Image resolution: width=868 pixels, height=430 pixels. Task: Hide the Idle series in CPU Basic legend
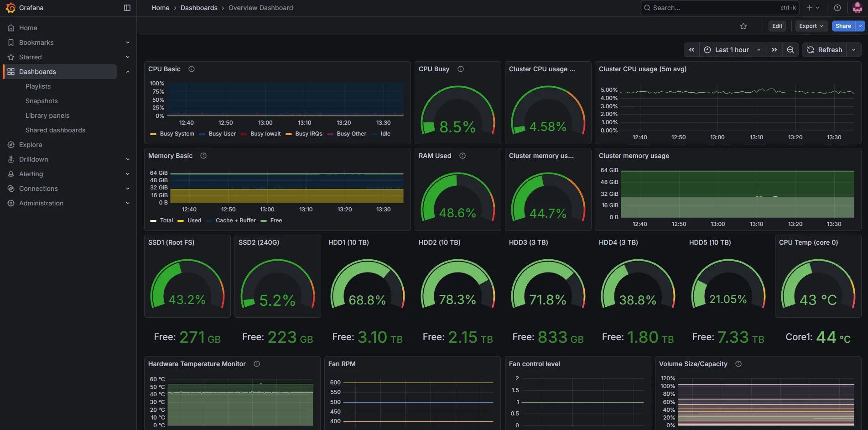tap(385, 134)
